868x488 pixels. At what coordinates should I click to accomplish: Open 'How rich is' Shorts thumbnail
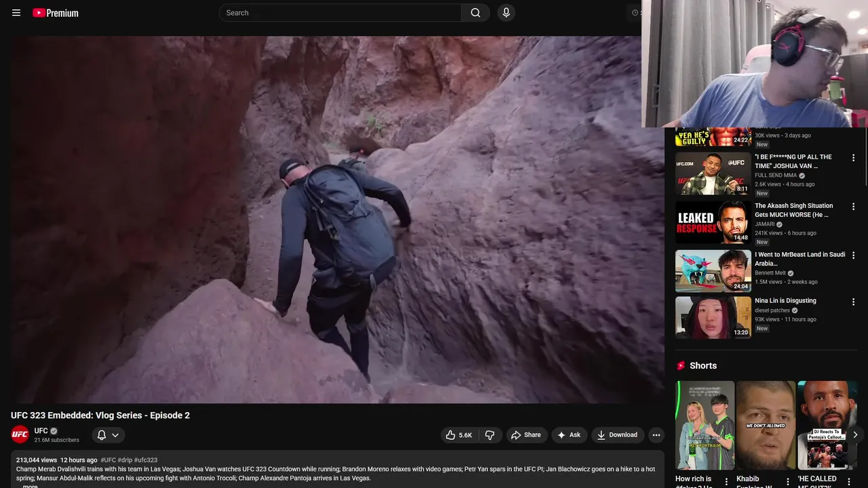pos(705,425)
